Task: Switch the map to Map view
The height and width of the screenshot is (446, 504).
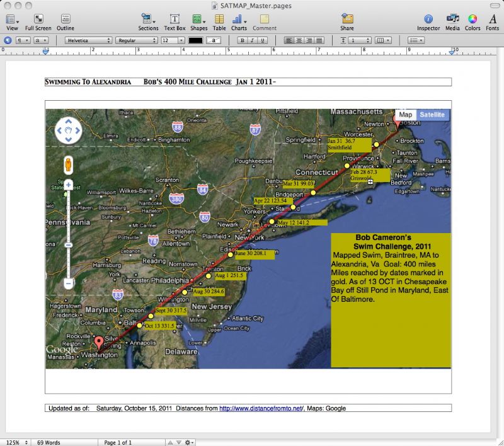Action: [x=405, y=115]
